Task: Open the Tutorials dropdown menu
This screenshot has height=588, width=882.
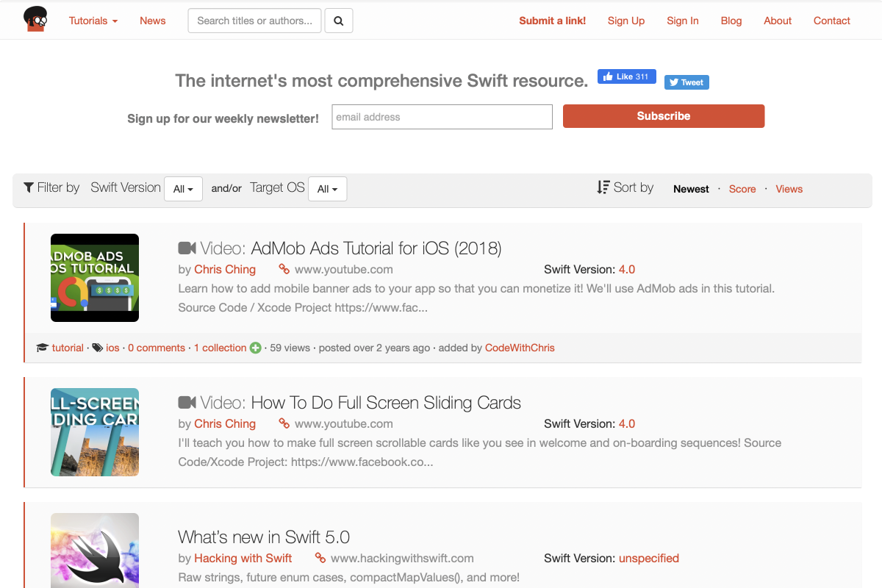Action: [93, 21]
